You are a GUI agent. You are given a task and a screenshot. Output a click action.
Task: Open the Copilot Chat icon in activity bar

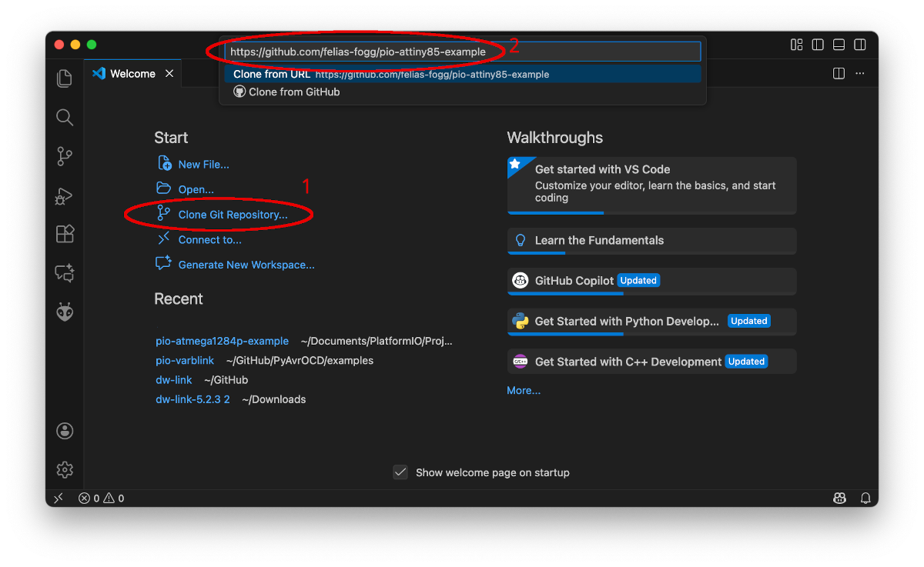[x=65, y=273]
